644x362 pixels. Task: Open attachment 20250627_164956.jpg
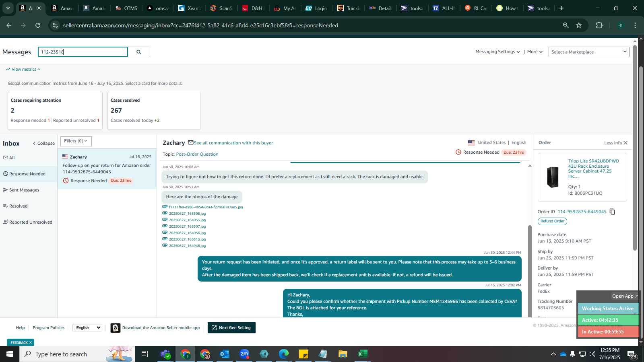(x=187, y=233)
